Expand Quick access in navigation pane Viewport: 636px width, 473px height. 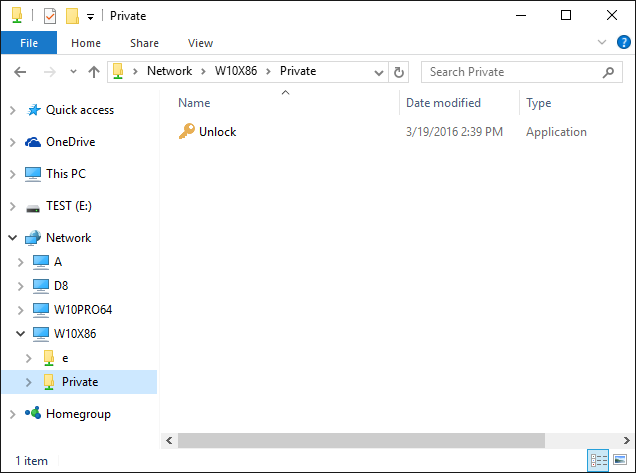tap(13, 110)
